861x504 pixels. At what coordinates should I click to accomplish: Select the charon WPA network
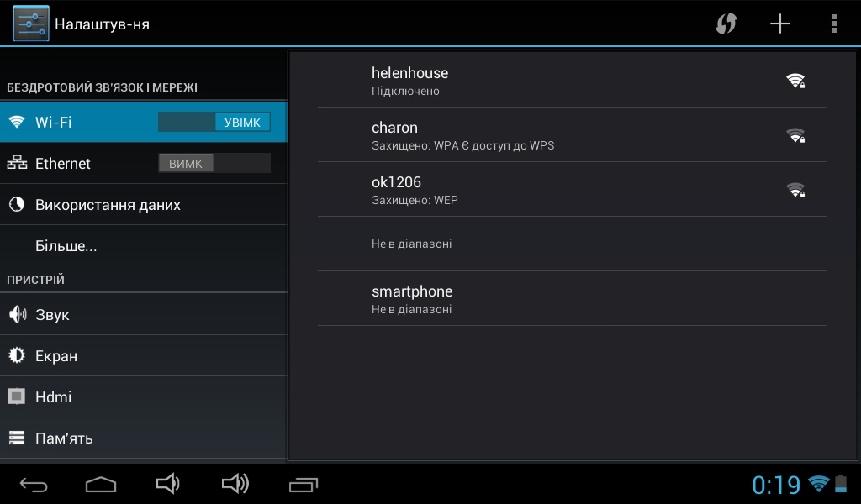(572, 135)
